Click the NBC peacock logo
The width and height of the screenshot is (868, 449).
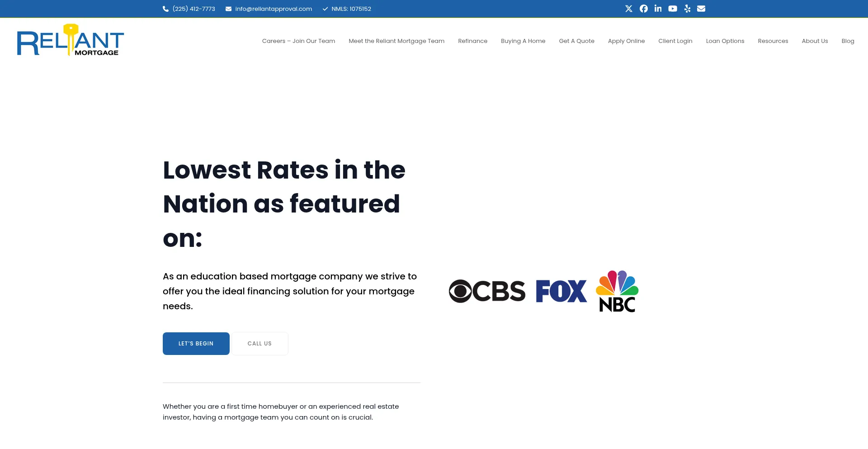point(617,291)
